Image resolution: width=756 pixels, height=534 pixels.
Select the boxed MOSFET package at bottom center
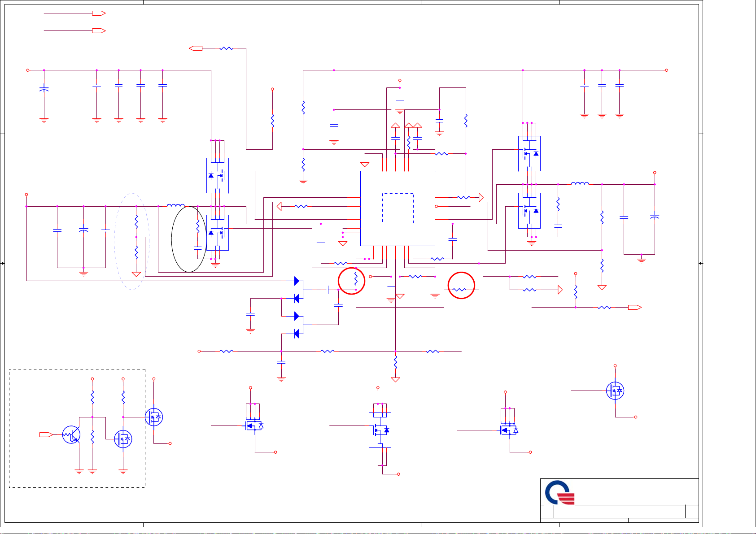click(x=380, y=430)
